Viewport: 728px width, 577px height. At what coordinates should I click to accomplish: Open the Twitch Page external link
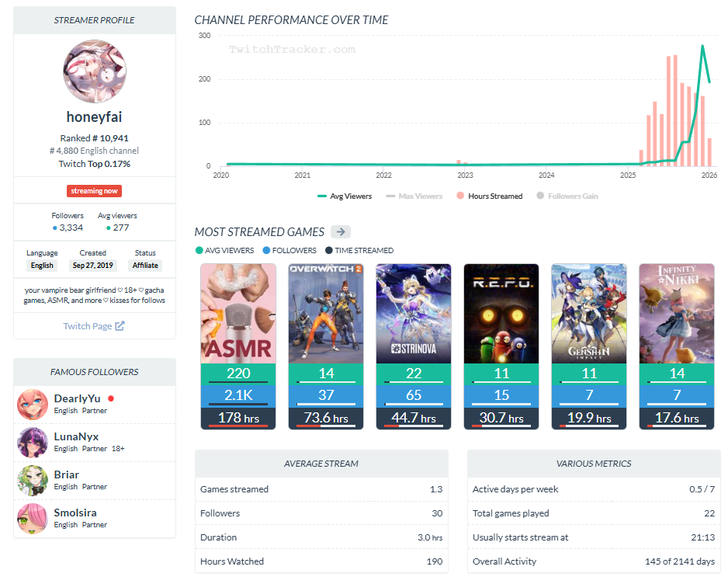pos(94,326)
